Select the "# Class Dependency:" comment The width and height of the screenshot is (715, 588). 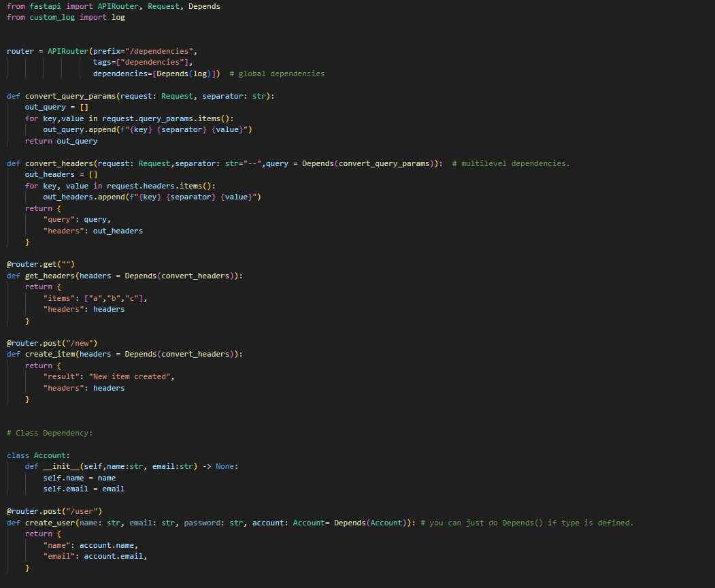click(x=50, y=433)
